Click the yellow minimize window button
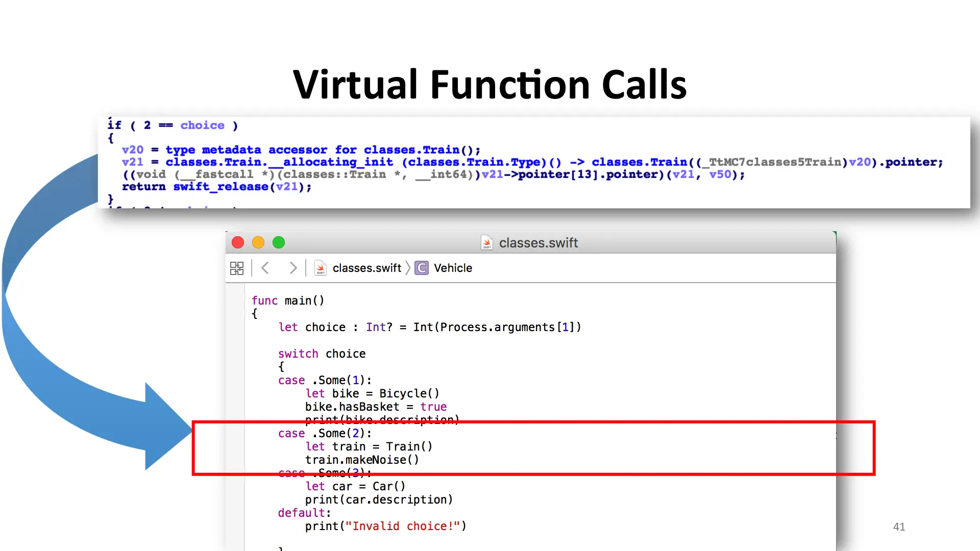980x551 pixels. pyautogui.click(x=258, y=243)
